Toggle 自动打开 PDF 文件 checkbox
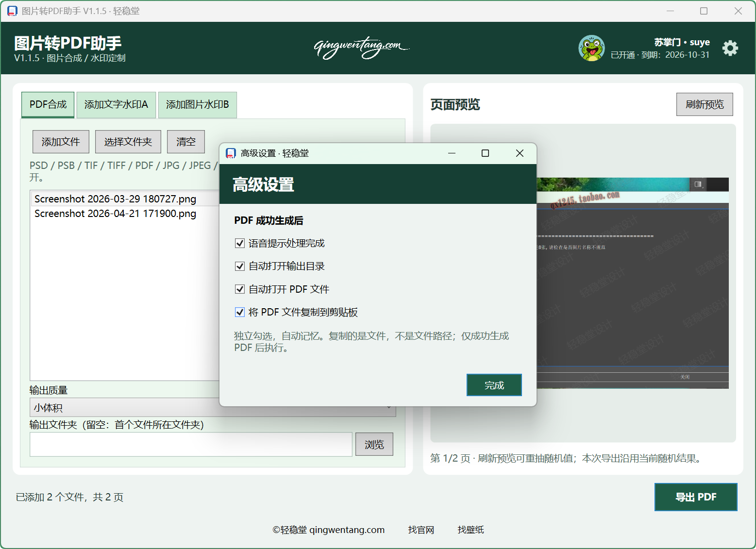 coord(239,289)
